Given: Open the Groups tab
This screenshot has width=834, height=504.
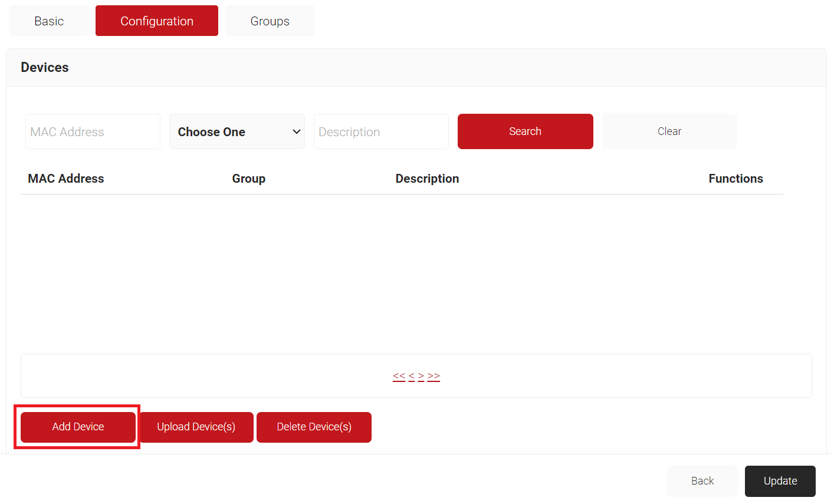Looking at the screenshot, I should click(x=270, y=21).
